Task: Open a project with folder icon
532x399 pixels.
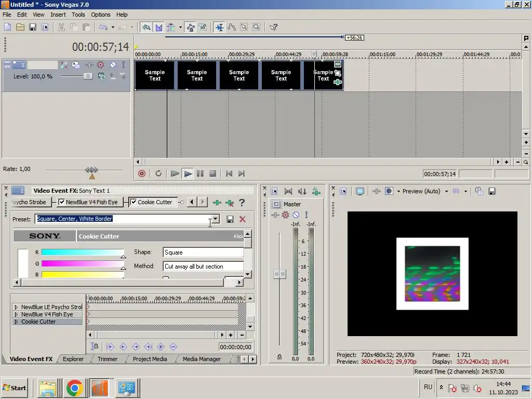Action: [x=20, y=27]
